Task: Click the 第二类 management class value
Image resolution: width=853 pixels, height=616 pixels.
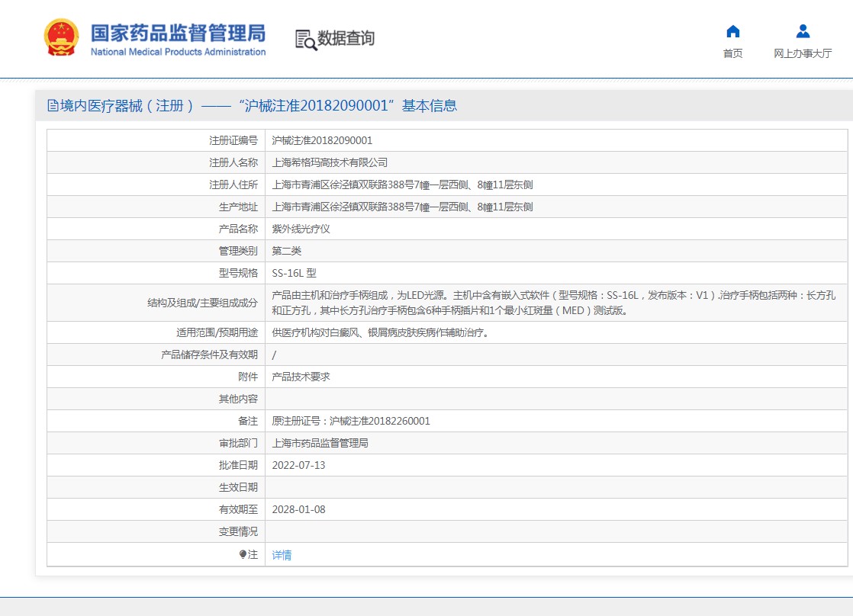Action: click(287, 251)
